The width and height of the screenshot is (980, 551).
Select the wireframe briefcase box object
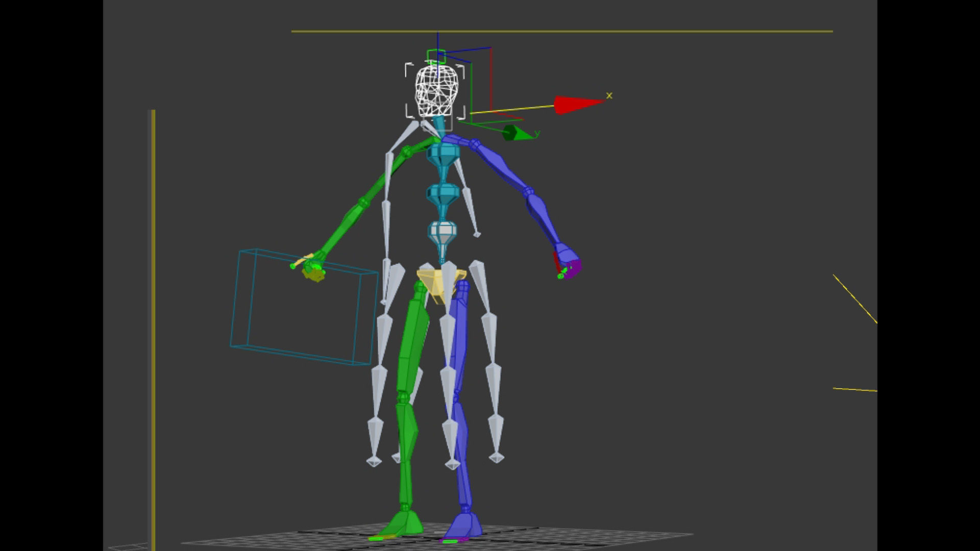click(x=304, y=307)
